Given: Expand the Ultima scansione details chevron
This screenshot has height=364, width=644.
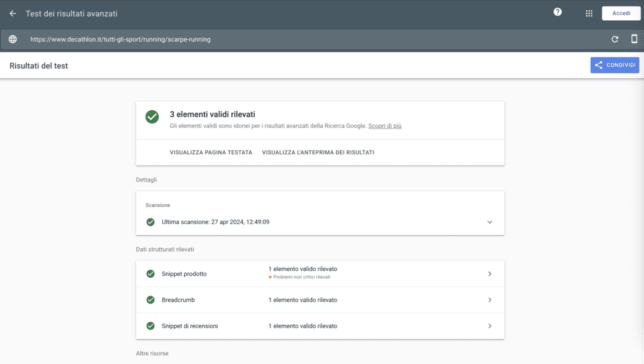Looking at the screenshot, I should click(489, 222).
